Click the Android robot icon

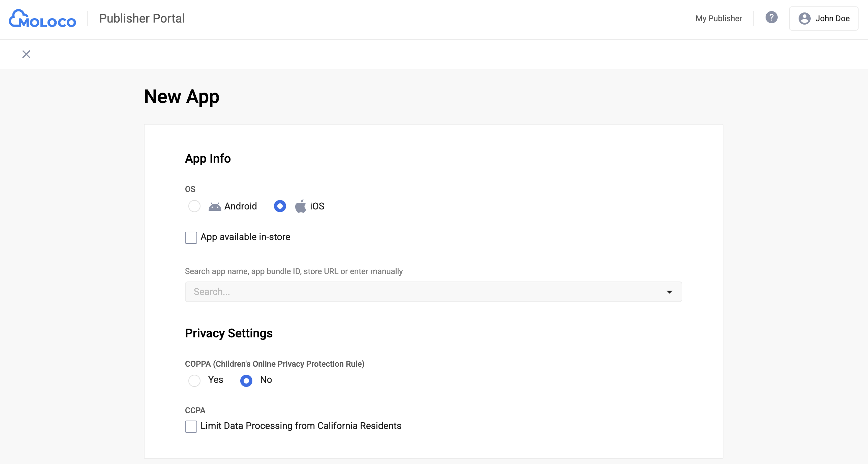(215, 206)
